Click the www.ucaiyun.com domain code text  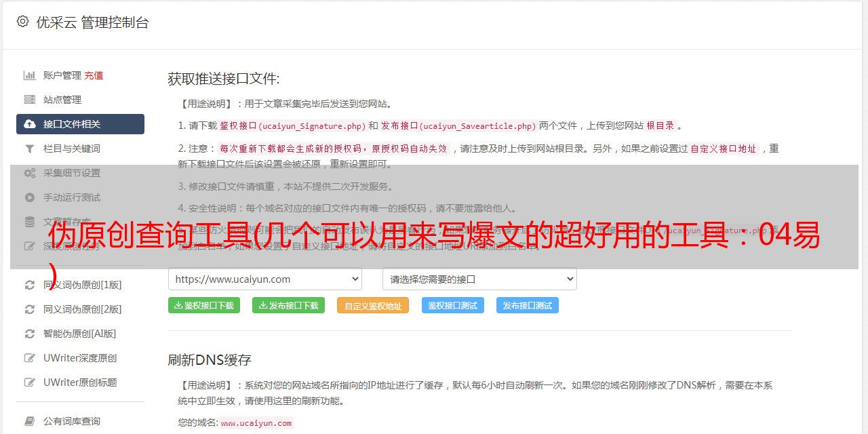point(256,423)
